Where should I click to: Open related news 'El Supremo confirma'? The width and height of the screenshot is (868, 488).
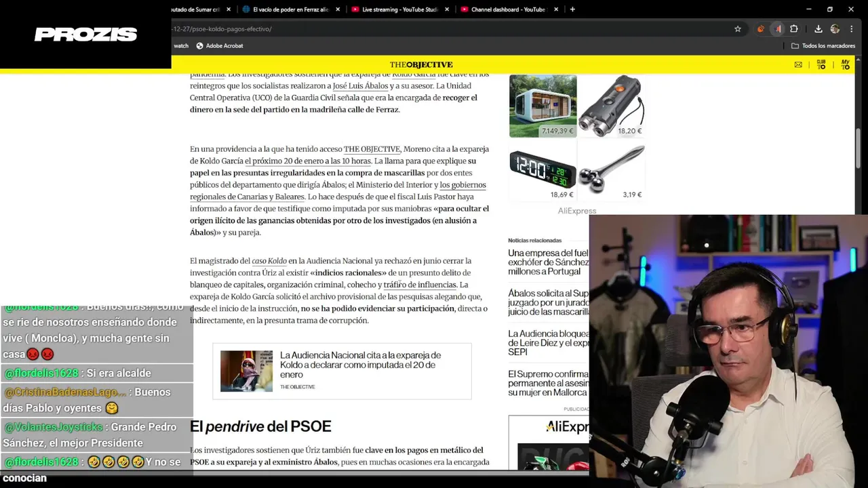click(x=548, y=383)
